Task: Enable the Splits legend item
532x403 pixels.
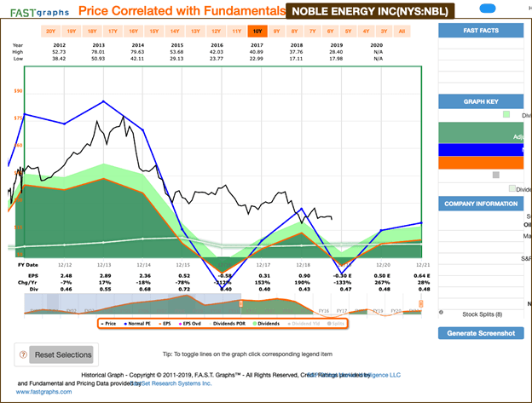Action: [x=336, y=324]
